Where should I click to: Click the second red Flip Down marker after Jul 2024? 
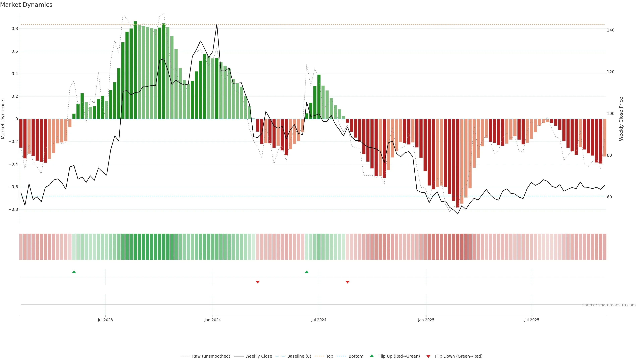point(347,282)
